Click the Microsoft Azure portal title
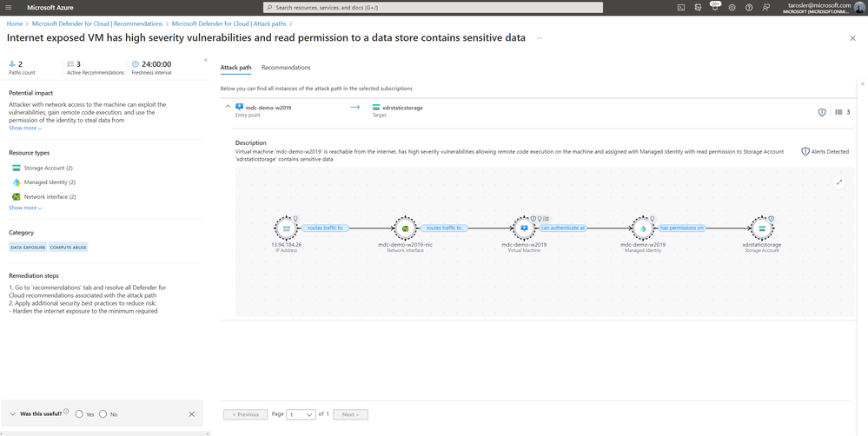868x436 pixels. point(50,8)
